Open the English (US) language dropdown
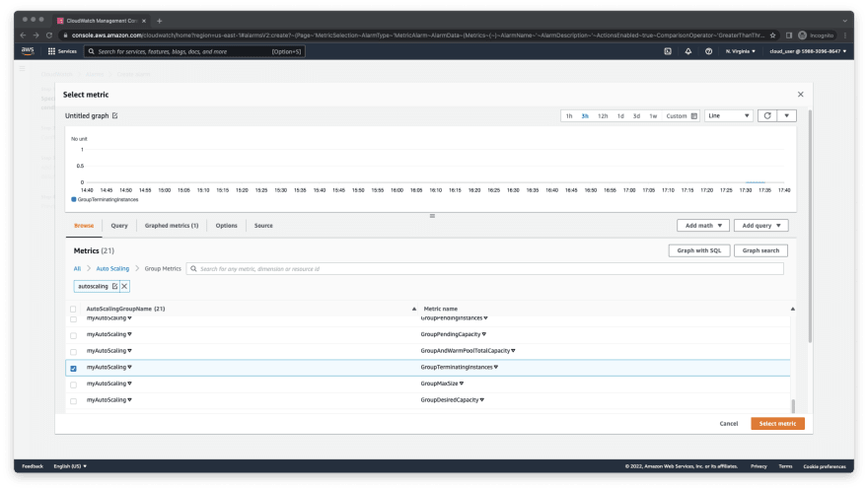868x490 pixels. point(70,466)
